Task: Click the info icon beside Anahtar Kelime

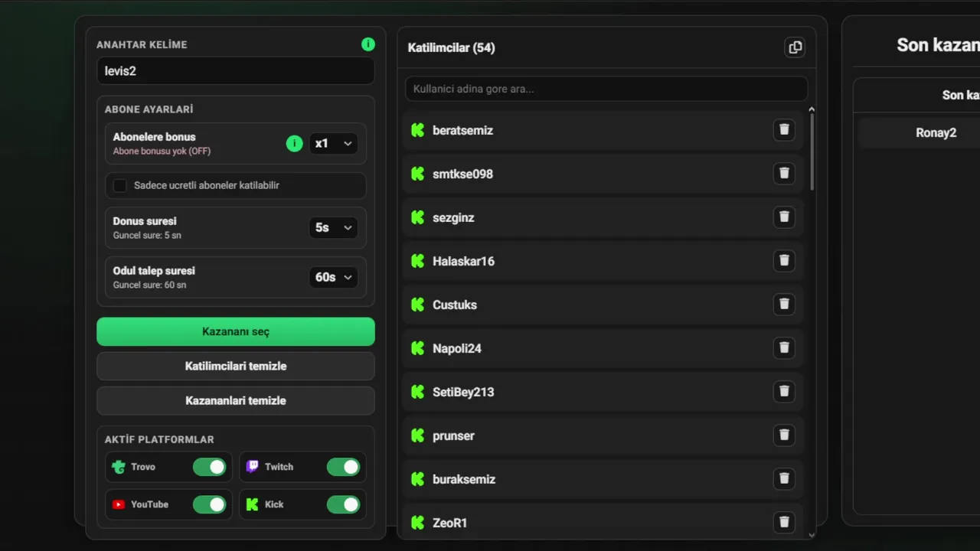Action: [368, 44]
